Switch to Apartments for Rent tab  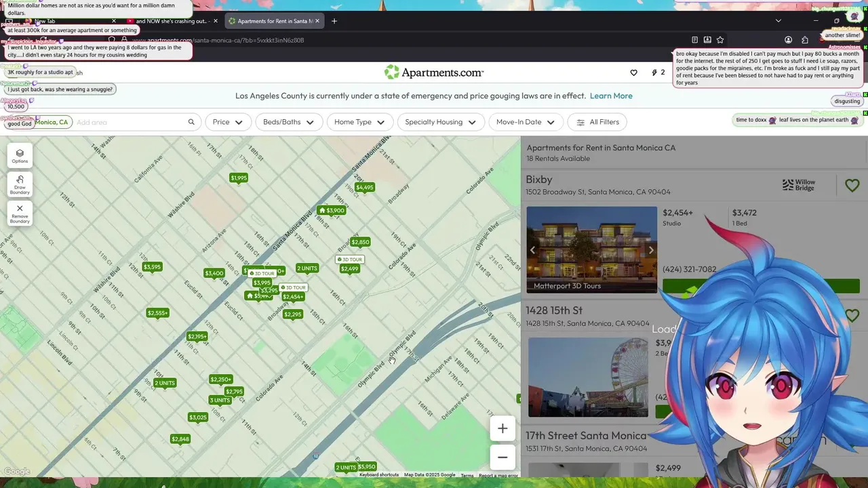pyautogui.click(x=274, y=21)
